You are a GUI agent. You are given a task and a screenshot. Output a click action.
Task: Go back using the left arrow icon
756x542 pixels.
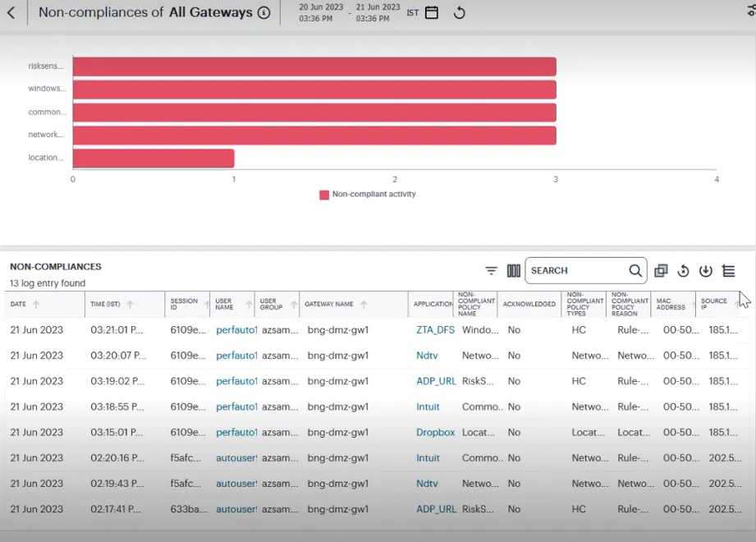click(11, 12)
